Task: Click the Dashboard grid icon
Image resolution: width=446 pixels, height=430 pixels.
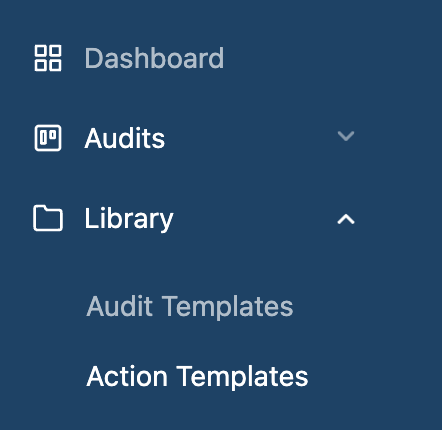Action: click(48, 58)
